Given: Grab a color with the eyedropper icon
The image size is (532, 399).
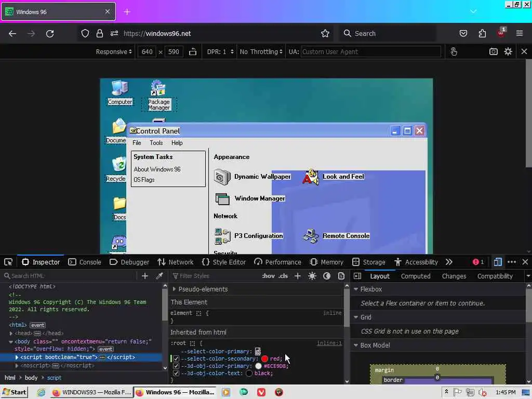Looking at the screenshot, I should tap(159, 276).
